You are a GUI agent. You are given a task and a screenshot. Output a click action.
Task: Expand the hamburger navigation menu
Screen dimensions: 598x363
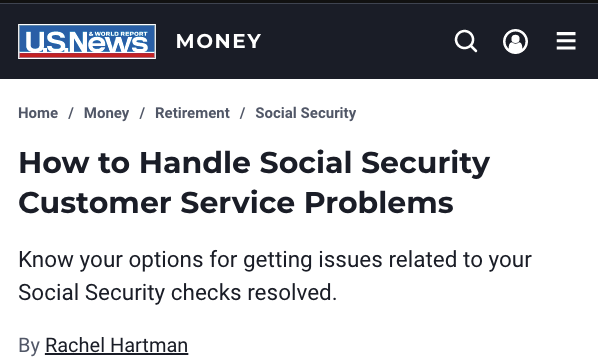pyautogui.click(x=566, y=41)
